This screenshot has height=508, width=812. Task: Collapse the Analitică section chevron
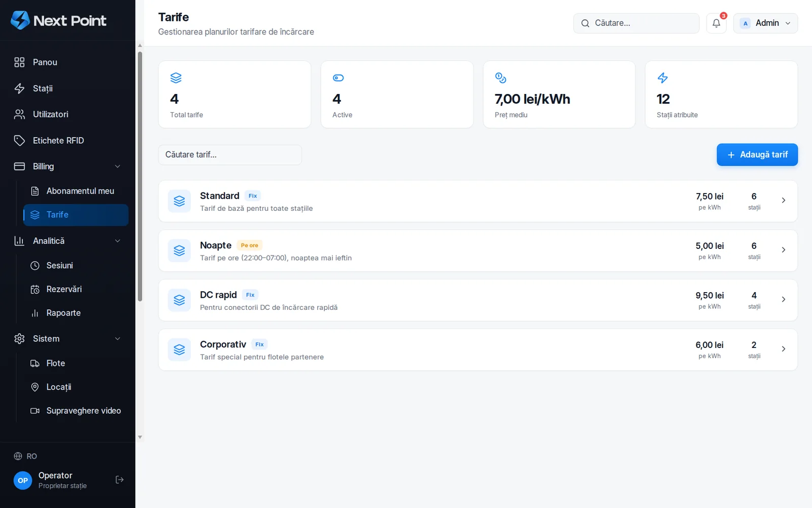click(118, 241)
